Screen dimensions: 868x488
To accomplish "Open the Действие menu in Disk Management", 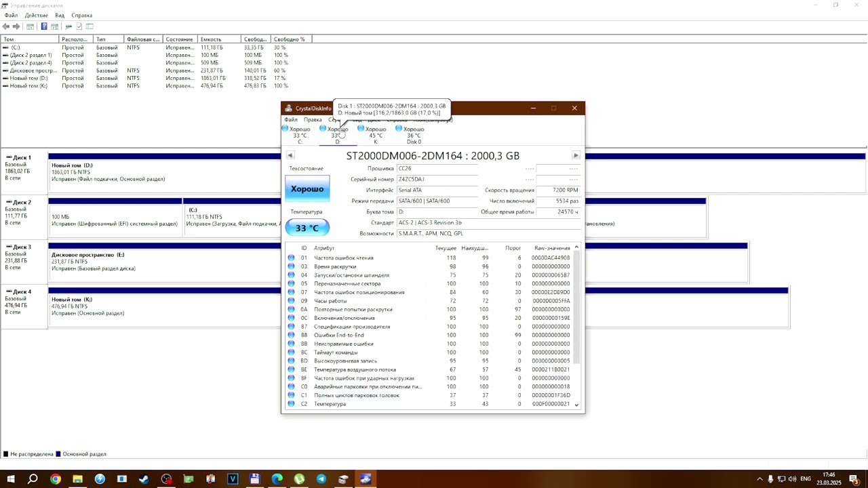I will pos(37,15).
